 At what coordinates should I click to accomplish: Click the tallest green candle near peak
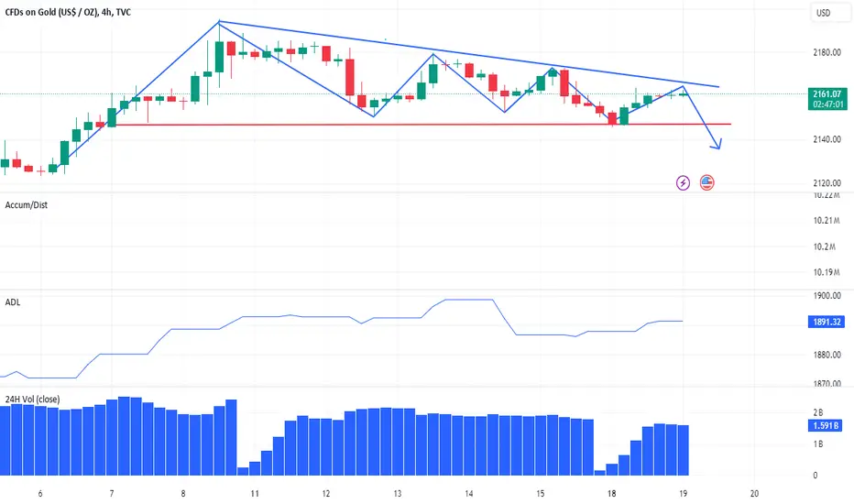point(220,57)
